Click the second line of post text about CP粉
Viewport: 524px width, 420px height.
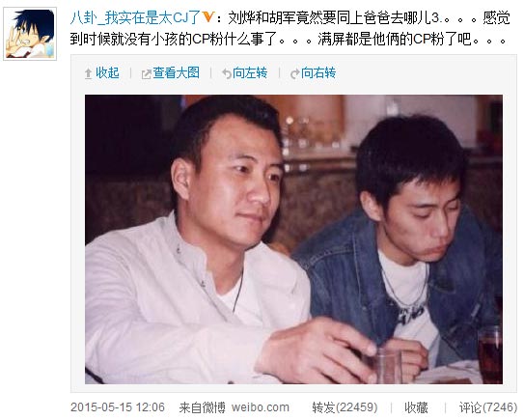click(289, 40)
